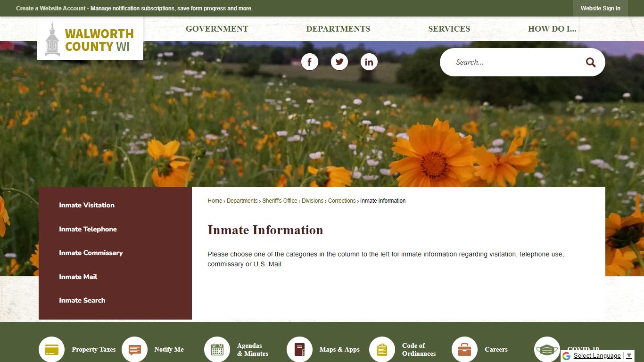Click the Notify Me message icon
The width and height of the screenshot is (644, 362).
pyautogui.click(x=134, y=349)
